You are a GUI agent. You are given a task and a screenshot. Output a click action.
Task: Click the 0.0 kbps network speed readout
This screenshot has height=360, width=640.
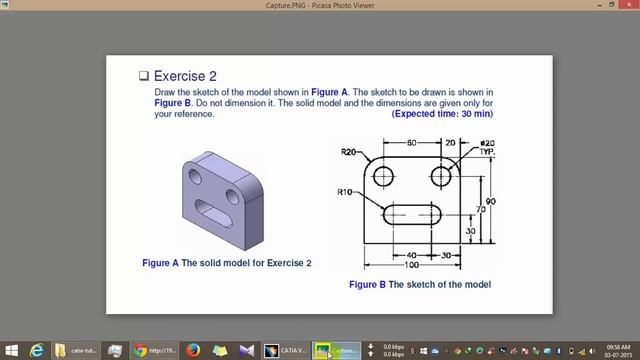coord(393,350)
